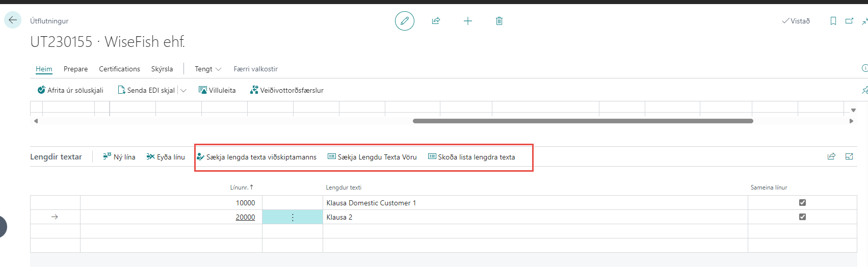Screen dimensions: 868x267
Task: Click the horizontal scrollbar thumb
Action: pos(583,121)
